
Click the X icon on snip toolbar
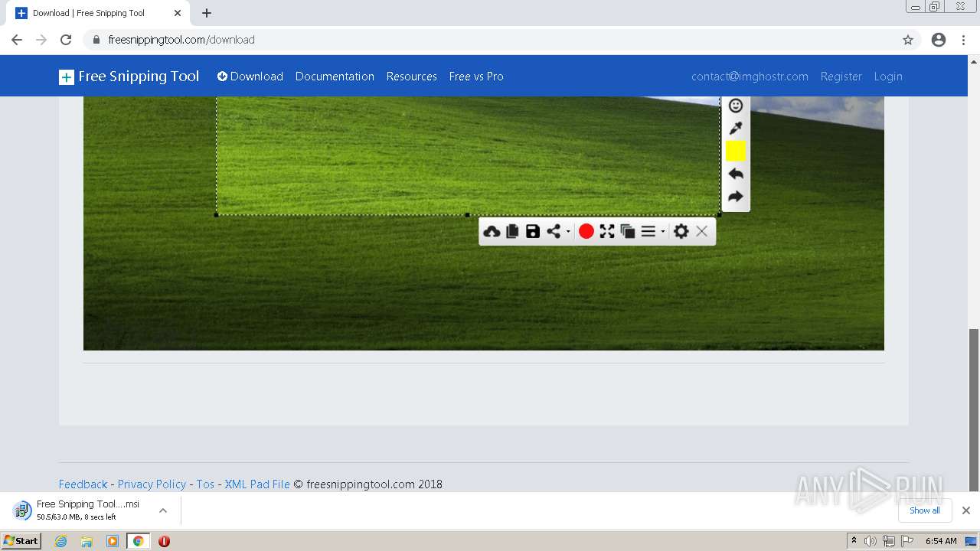(x=701, y=231)
